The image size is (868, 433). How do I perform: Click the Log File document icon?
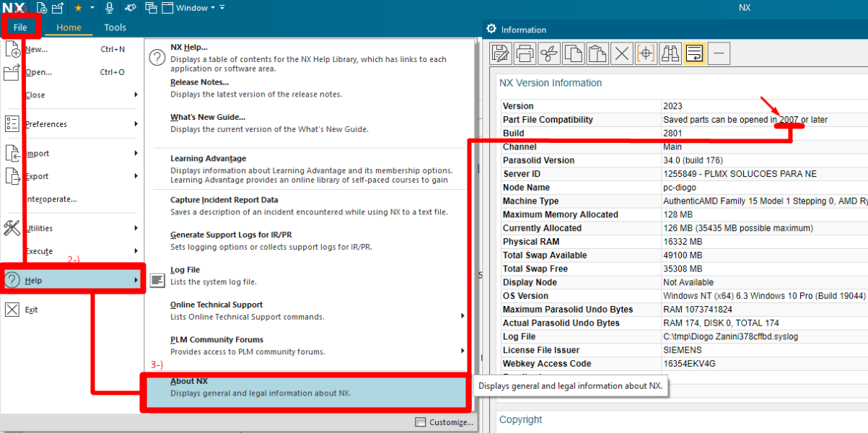(x=157, y=280)
